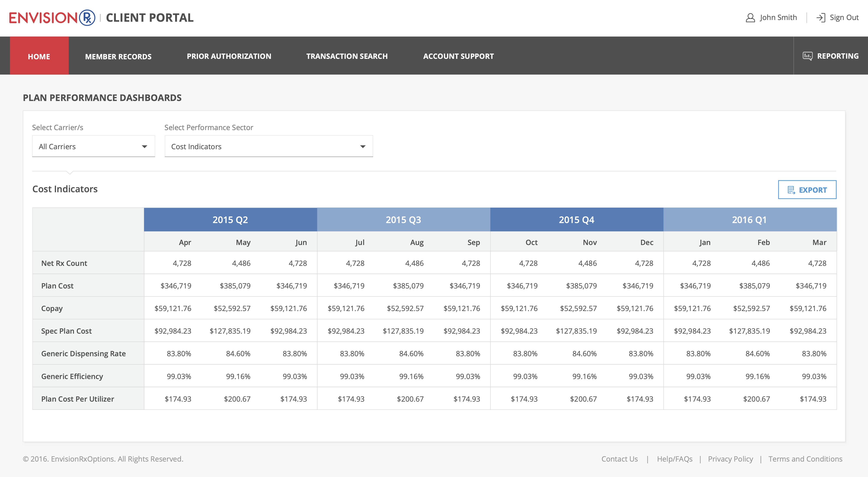This screenshot has height=477, width=868.
Task: Open the Help/FAQs link
Action: coord(675,459)
